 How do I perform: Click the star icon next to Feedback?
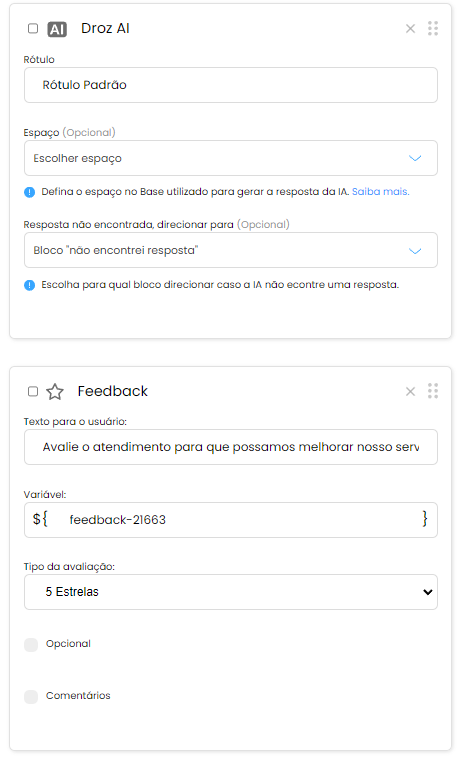coord(55,392)
